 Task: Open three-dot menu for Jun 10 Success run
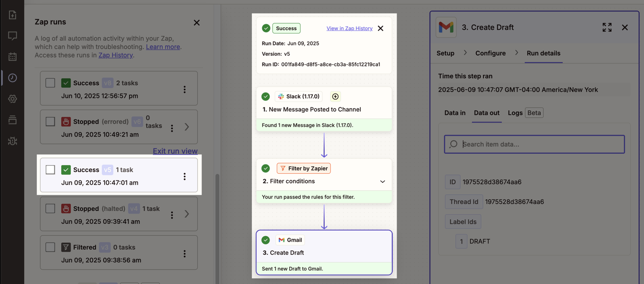[184, 89]
